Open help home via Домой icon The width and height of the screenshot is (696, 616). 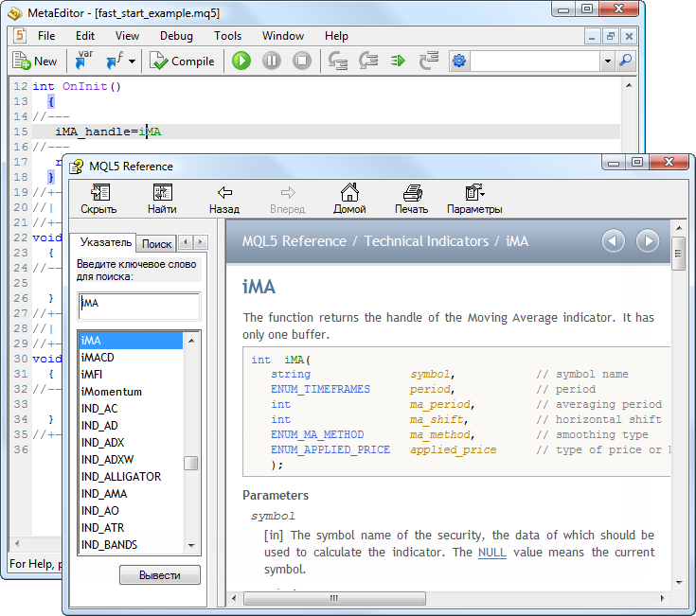click(x=349, y=199)
